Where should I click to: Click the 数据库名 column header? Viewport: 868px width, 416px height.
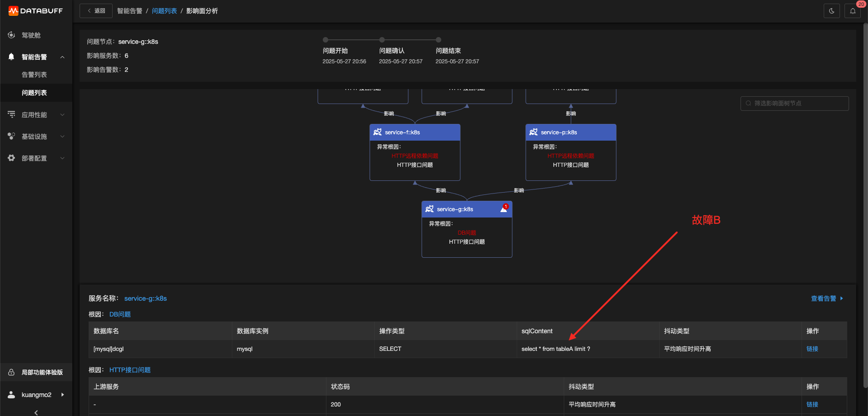tap(160, 331)
